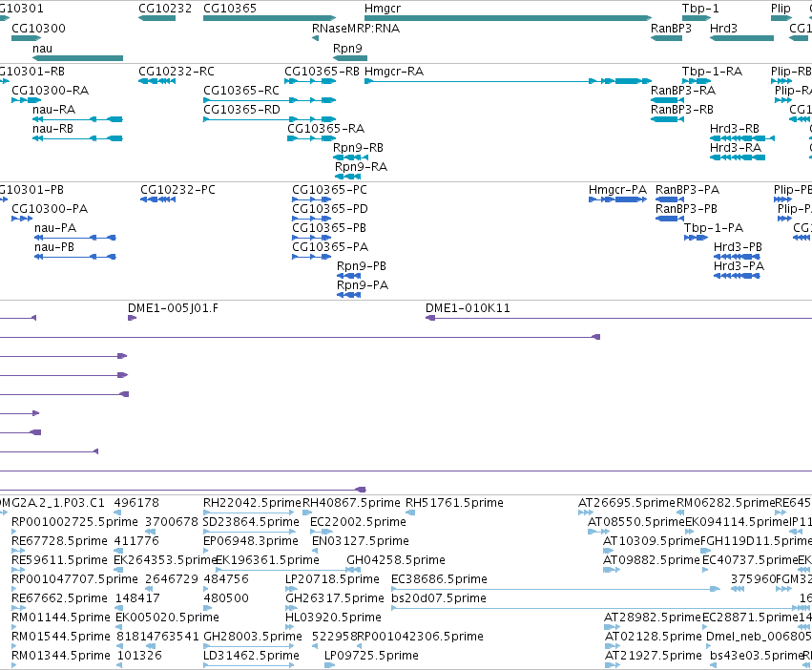Click the Rpn9-RA transcript
Screen dimensions: 812x670
click(x=347, y=177)
